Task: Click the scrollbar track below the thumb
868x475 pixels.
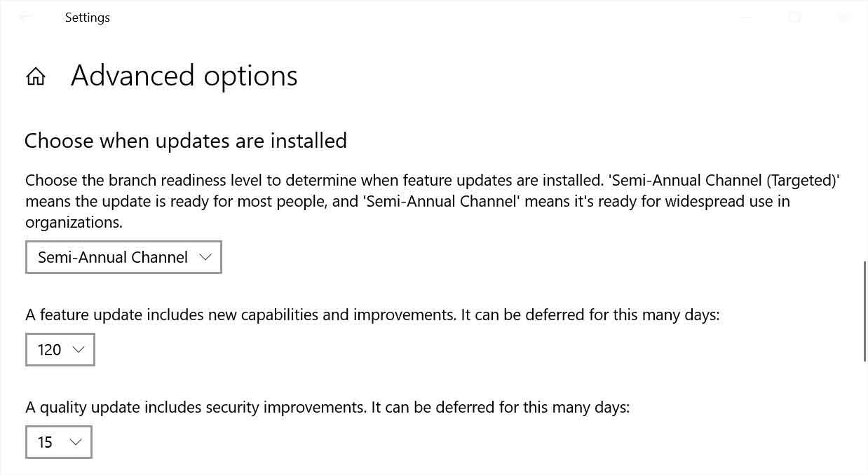Action: pos(864,420)
